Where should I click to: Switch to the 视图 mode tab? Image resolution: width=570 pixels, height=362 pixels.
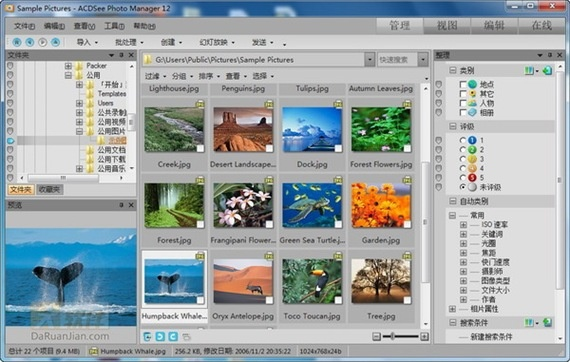pos(447,25)
